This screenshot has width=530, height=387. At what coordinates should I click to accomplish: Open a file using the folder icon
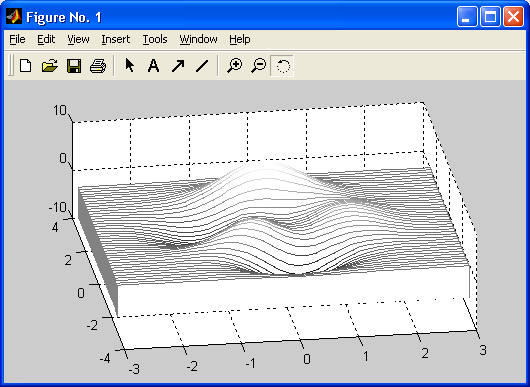(x=50, y=66)
